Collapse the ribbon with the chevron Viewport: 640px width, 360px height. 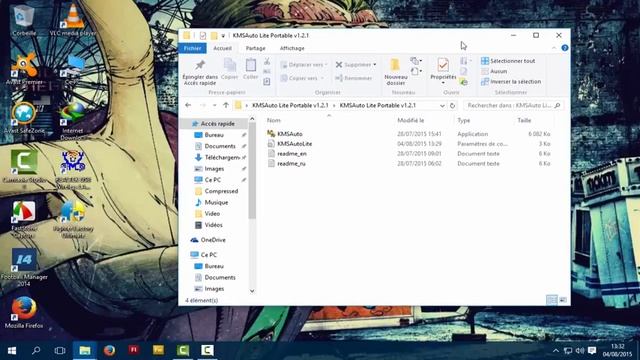[x=554, y=48]
